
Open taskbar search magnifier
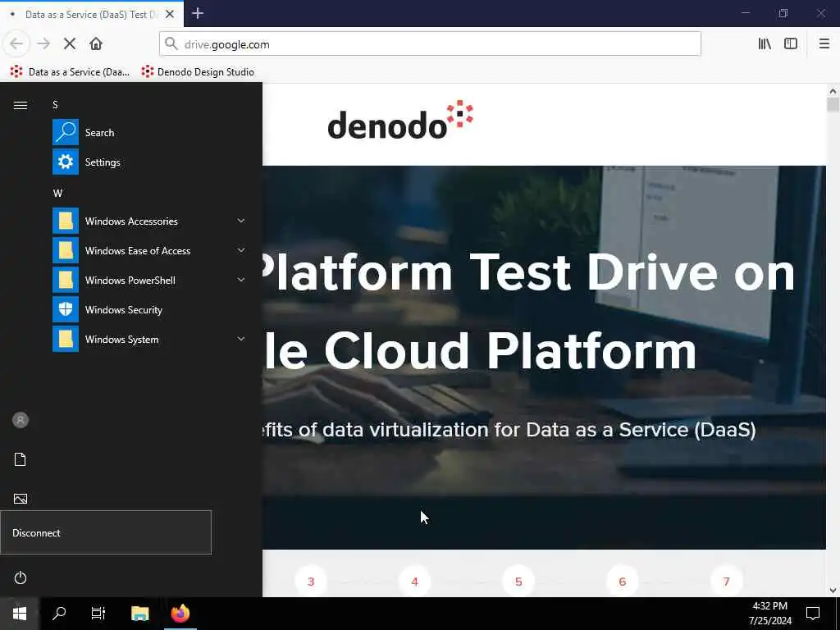point(59,614)
